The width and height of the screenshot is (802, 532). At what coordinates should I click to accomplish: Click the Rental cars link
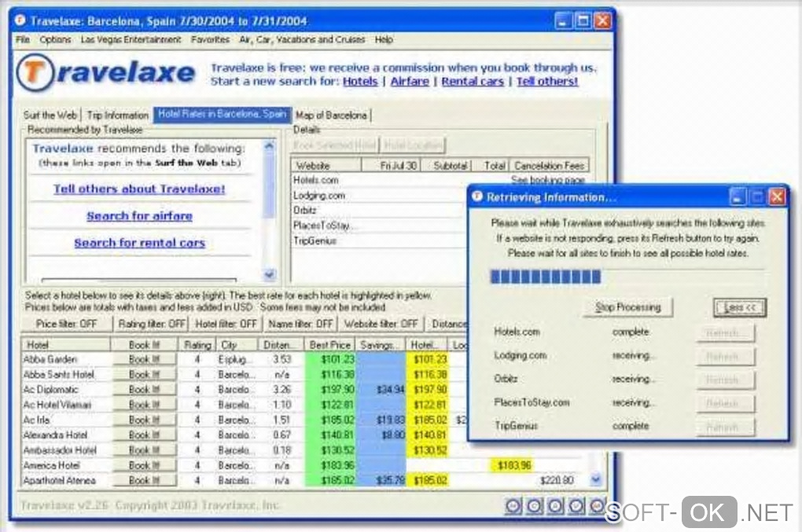point(473,81)
